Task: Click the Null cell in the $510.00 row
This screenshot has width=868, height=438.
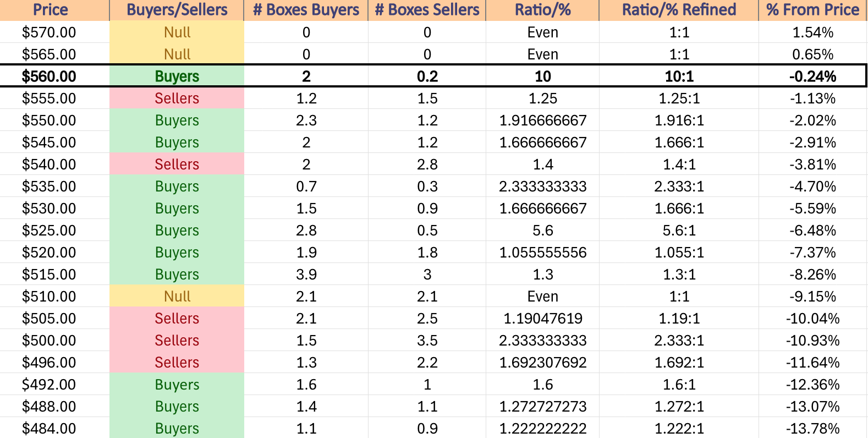Action: click(177, 296)
